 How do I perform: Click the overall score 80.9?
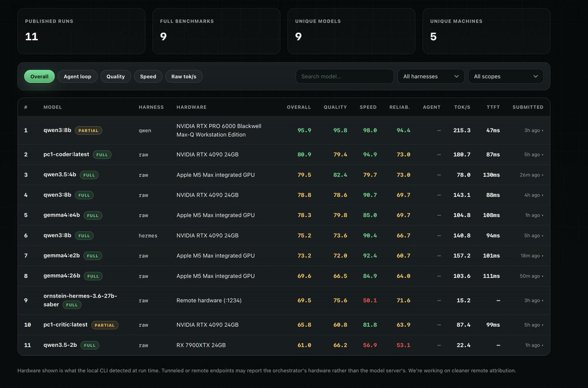pyautogui.click(x=304, y=155)
